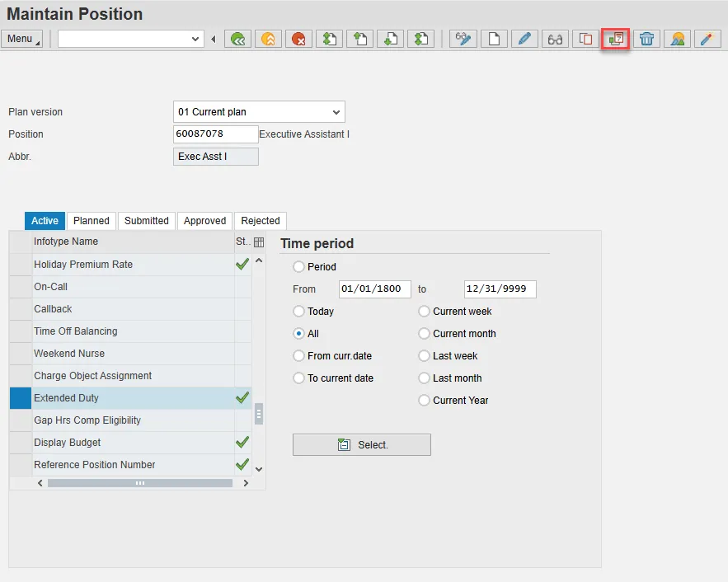728x582 pixels.
Task: Click the Abbr. field Exec Asst I
Action: (x=215, y=157)
